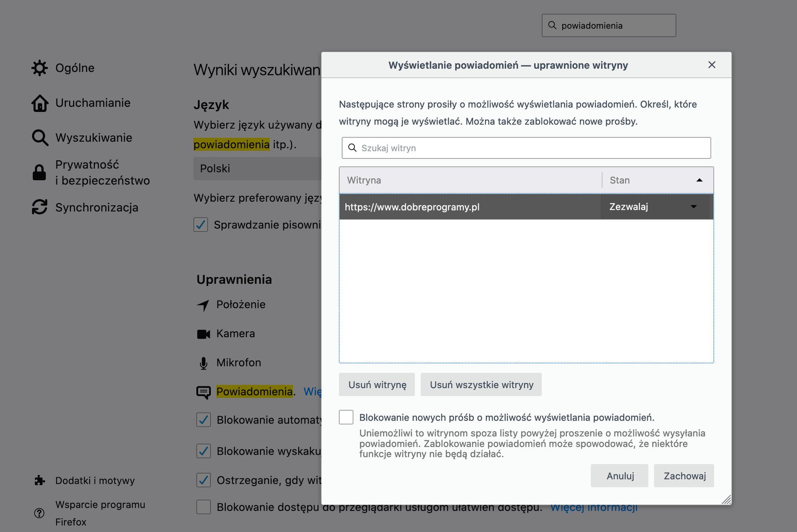797x532 pixels.
Task: Open the Zezwalaj permission dropdown
Action: [x=655, y=207]
